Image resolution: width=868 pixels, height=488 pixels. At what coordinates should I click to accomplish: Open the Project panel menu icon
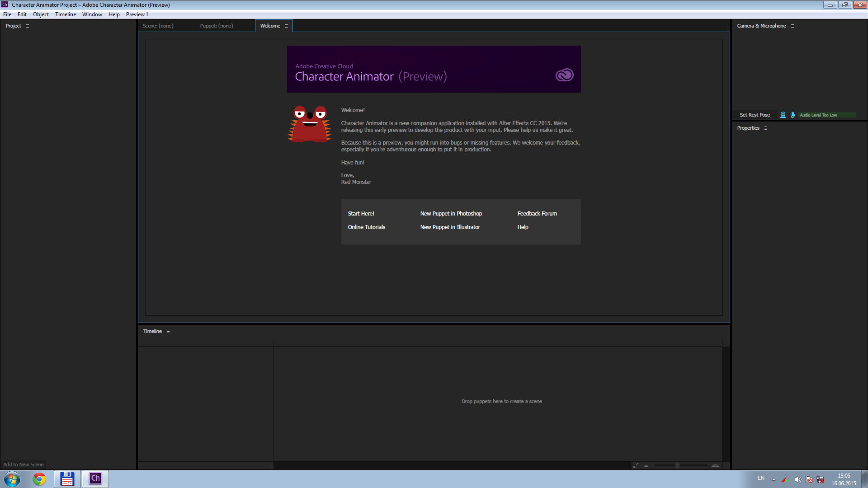pos(28,26)
